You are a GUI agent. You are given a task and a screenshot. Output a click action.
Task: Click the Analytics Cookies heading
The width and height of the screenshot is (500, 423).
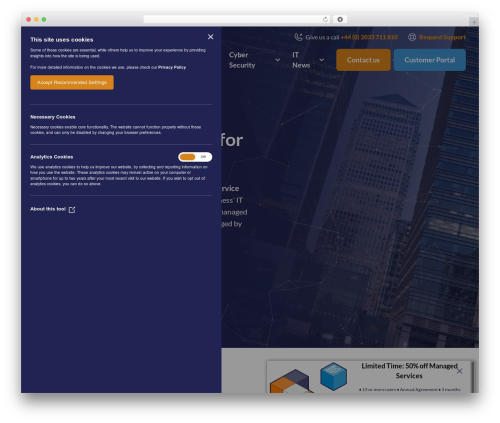[52, 157]
